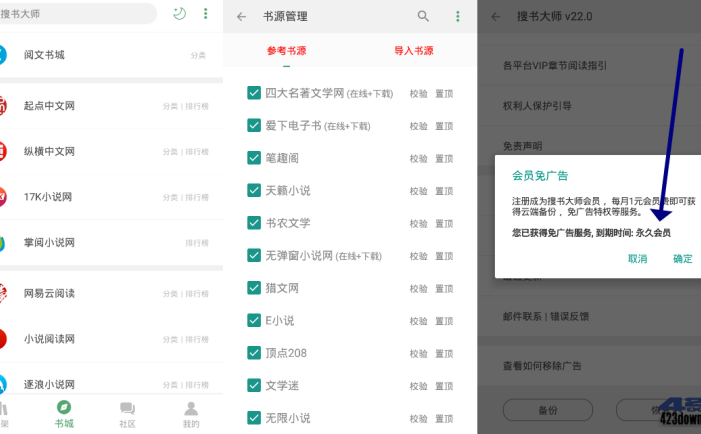Screen dimensions: 701x434
Task: Switch to 导入书源 tab
Action: 414,51
